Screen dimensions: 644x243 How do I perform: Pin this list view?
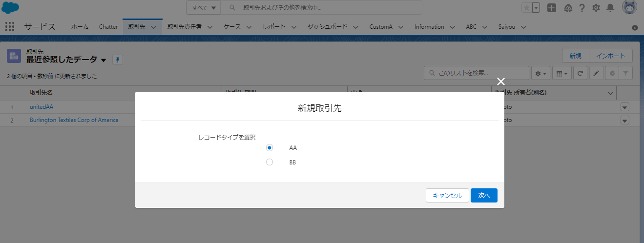click(x=118, y=60)
